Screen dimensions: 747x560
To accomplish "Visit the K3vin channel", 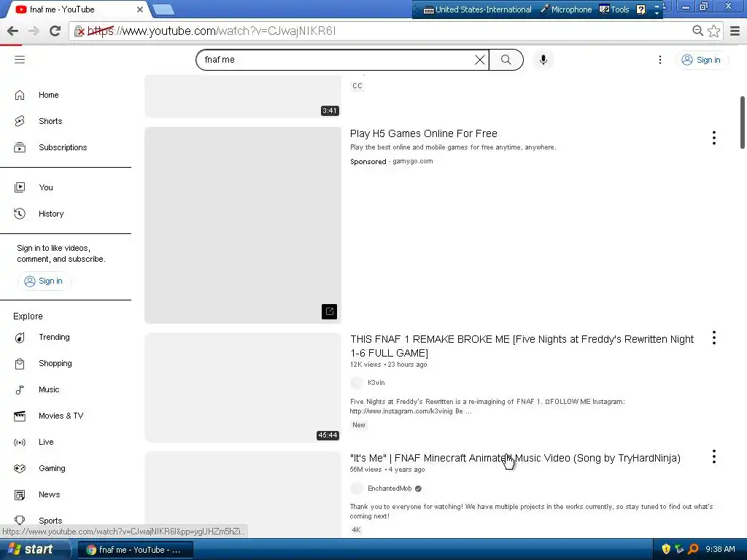I will 376,382.
